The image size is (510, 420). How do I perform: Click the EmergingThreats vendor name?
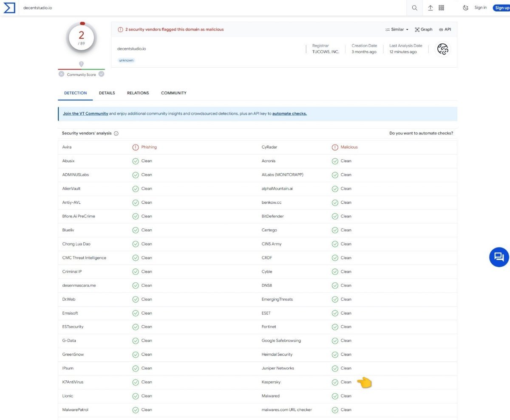[x=277, y=299]
